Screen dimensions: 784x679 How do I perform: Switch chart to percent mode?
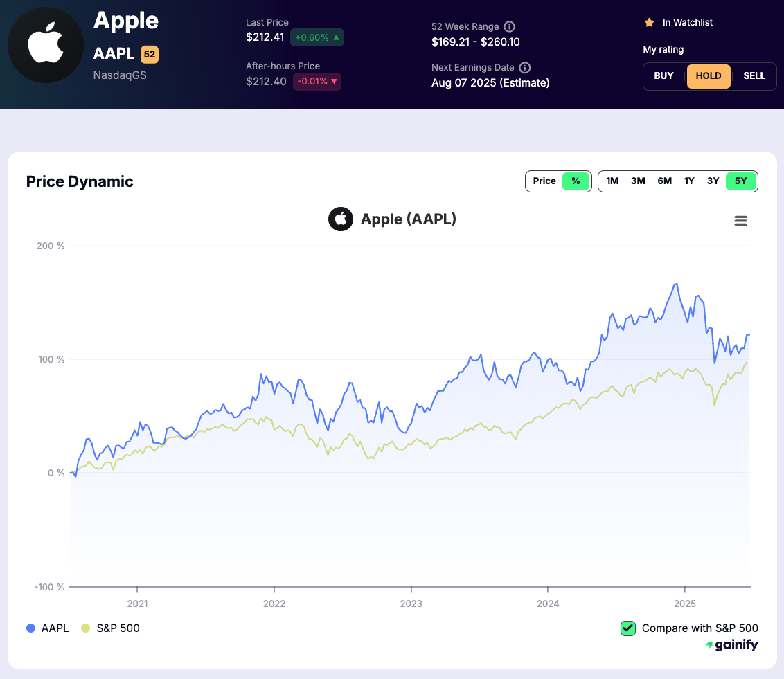click(576, 181)
